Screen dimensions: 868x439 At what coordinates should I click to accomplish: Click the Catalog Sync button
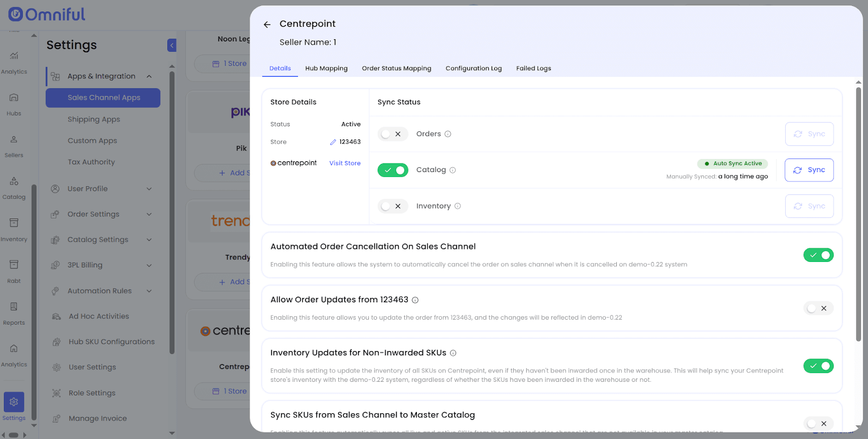coord(809,170)
